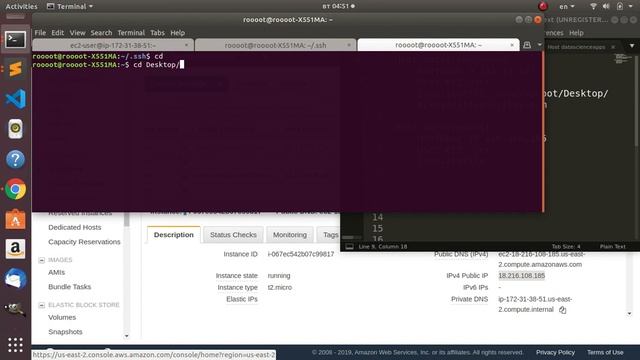
Task: Change Plain Text syntax in Sublime status bar
Action: click(x=612, y=247)
